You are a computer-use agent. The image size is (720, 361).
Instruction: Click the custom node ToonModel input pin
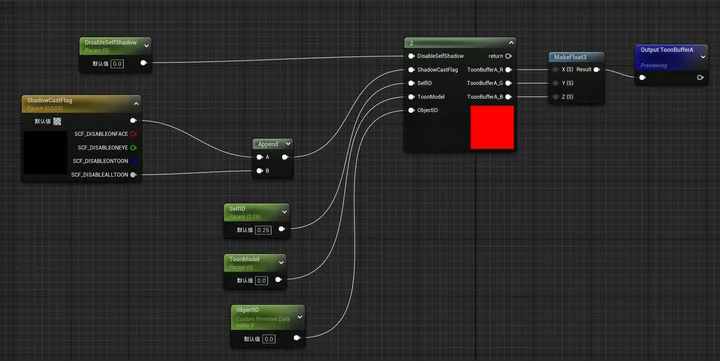tap(411, 97)
